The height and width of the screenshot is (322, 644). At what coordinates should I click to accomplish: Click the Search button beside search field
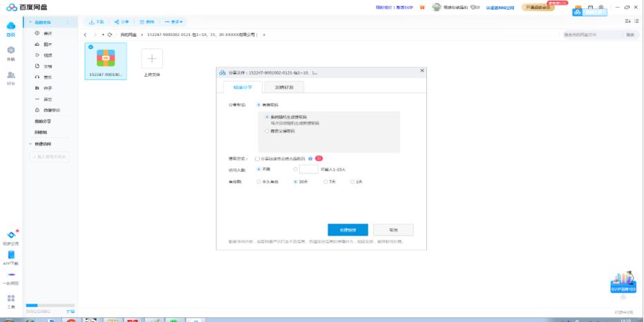tap(630, 35)
